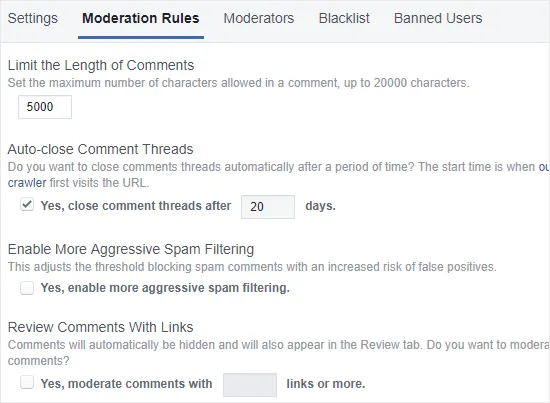Uncheck the close comment threads checkbox
Screen dimensions: 550x403
pos(27,204)
